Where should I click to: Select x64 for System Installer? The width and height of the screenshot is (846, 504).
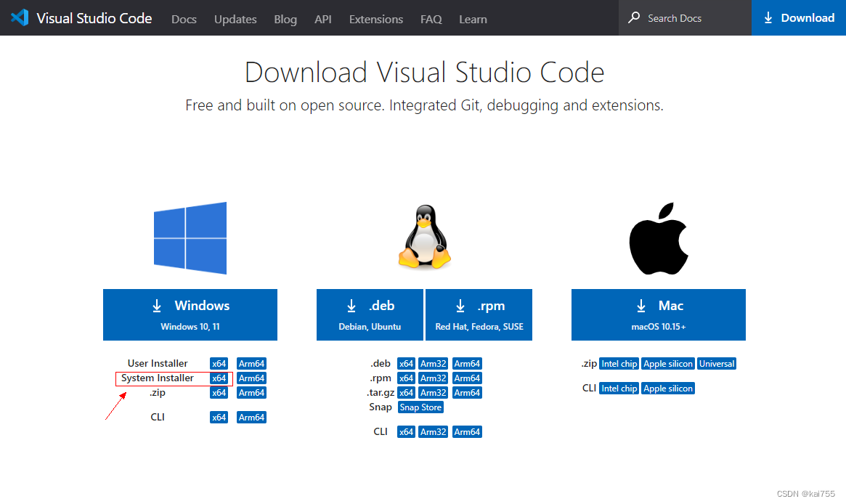point(219,378)
